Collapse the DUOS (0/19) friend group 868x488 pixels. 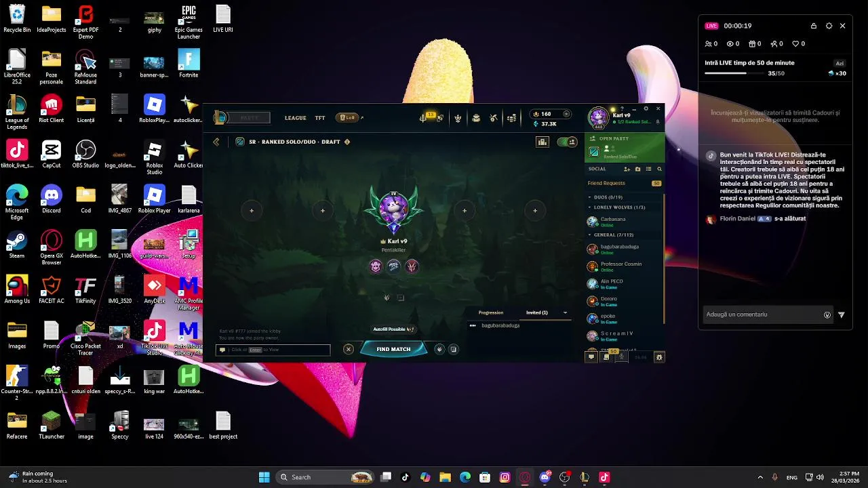click(x=590, y=197)
